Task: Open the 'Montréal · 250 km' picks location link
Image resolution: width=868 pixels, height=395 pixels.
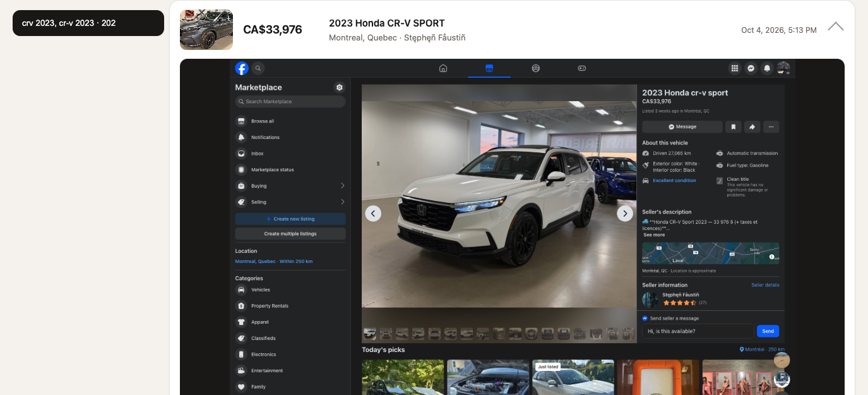Action: click(x=763, y=349)
